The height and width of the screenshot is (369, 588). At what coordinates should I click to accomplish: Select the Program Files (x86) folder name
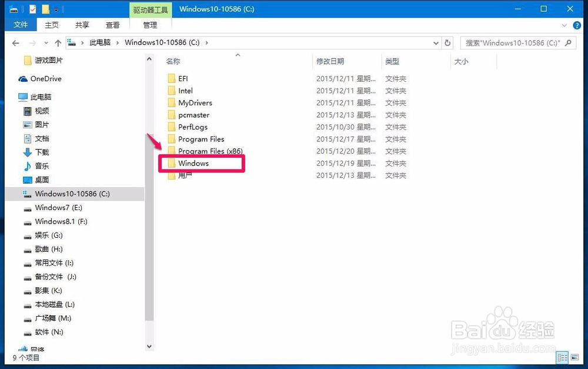point(211,151)
